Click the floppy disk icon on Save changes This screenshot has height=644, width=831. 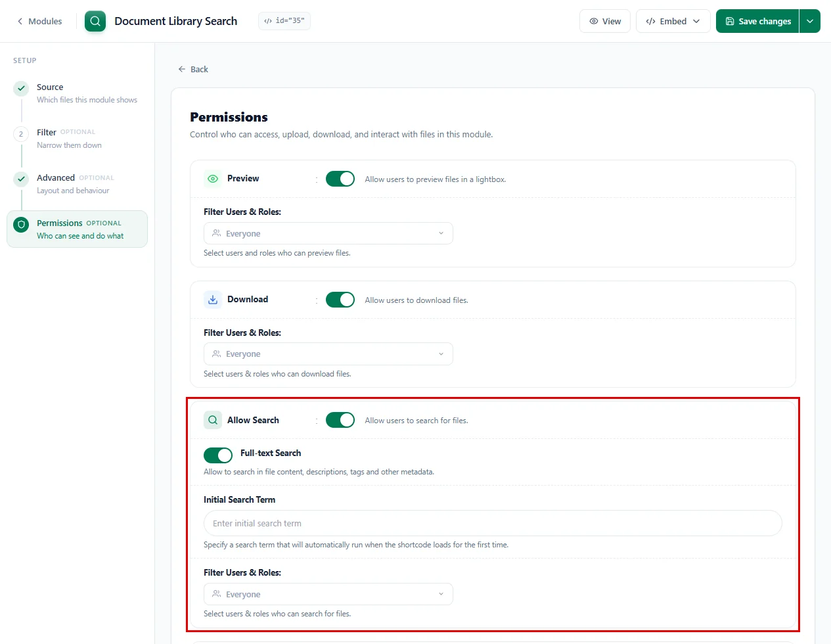730,21
